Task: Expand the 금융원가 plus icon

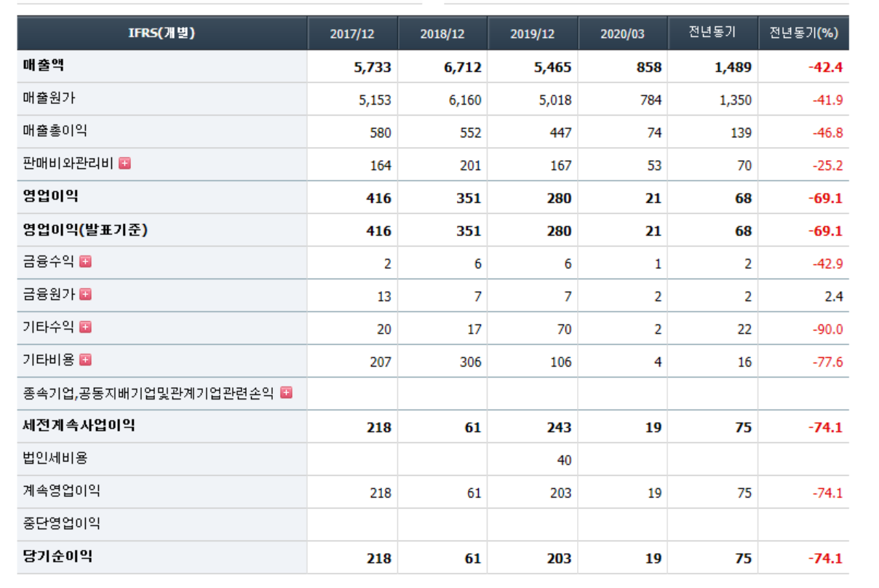Action: pos(85,294)
